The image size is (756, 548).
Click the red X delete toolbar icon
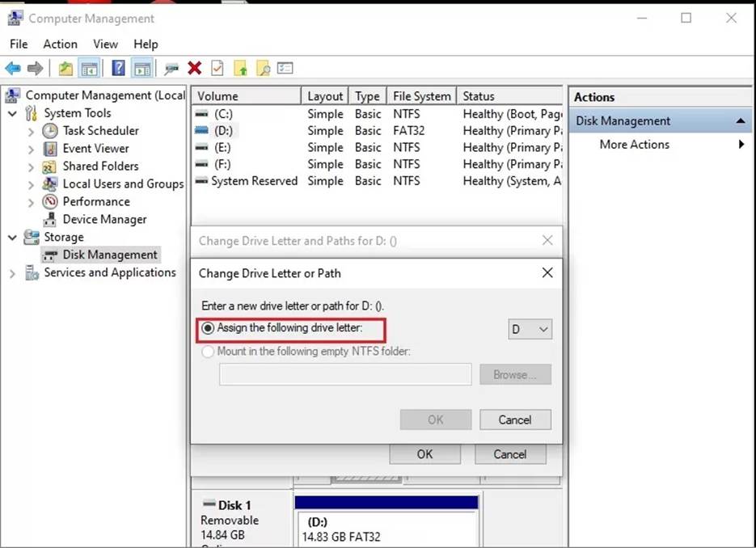click(x=194, y=69)
